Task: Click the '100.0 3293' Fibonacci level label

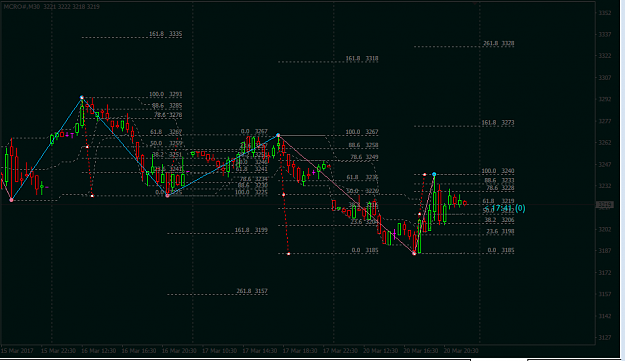Action: point(165,94)
